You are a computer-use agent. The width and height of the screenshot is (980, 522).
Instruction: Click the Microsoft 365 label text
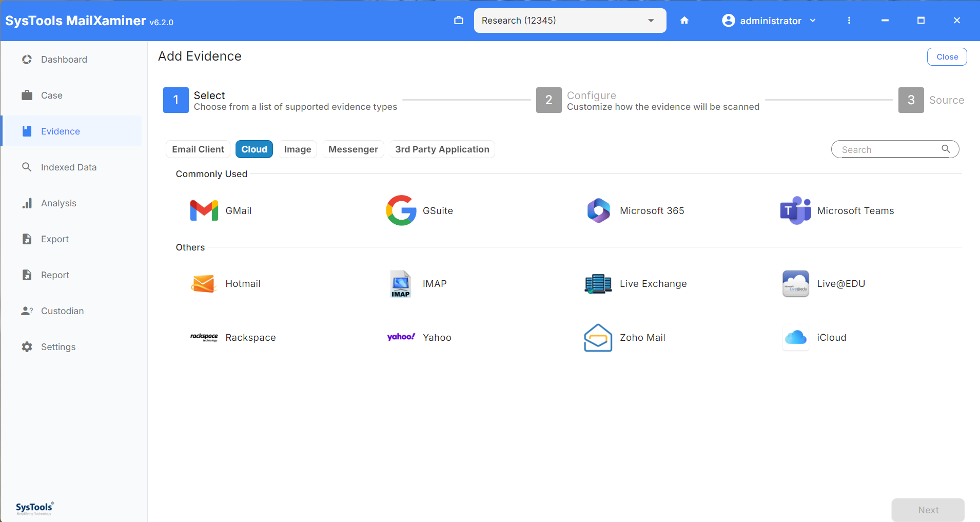point(652,211)
